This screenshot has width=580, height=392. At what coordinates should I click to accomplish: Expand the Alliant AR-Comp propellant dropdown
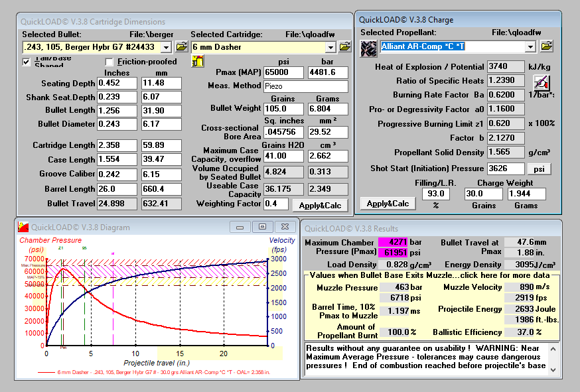(x=530, y=46)
